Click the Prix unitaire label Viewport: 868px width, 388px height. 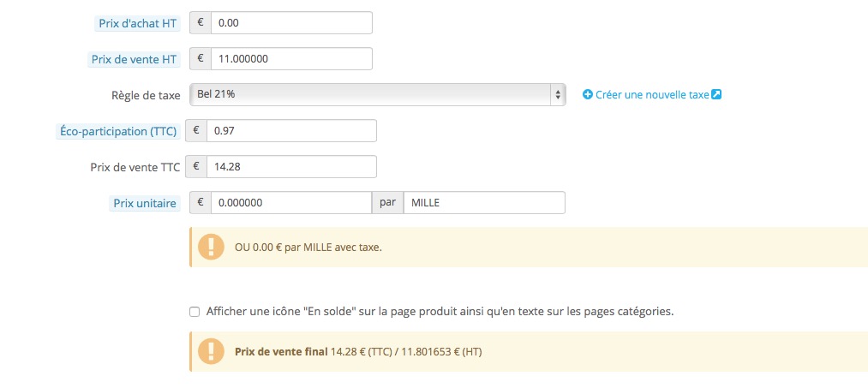[145, 204]
